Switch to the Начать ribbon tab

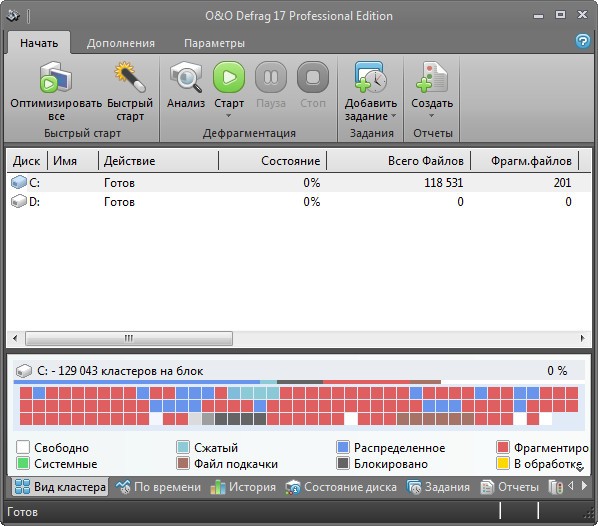point(39,43)
